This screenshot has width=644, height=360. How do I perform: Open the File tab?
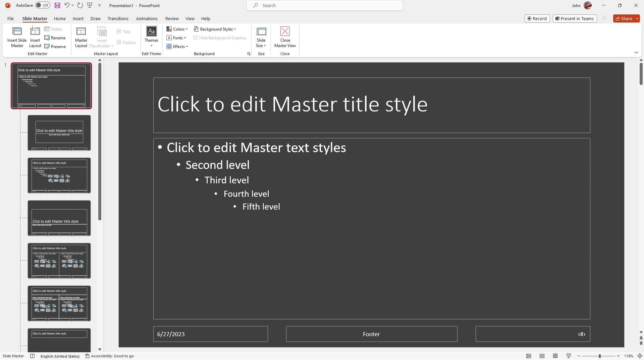click(x=10, y=19)
